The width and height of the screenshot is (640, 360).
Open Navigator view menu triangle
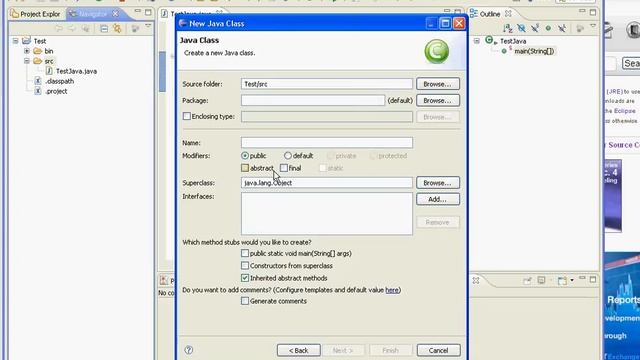pos(148,27)
